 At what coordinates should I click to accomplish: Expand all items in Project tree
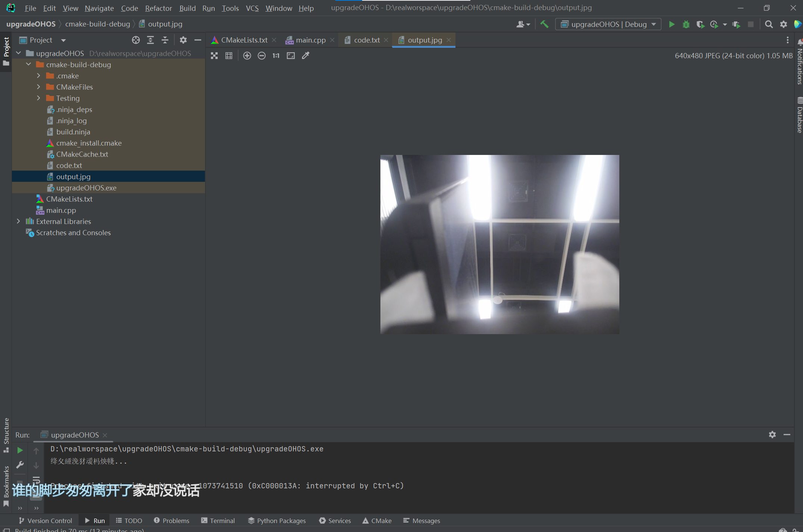[150, 40]
